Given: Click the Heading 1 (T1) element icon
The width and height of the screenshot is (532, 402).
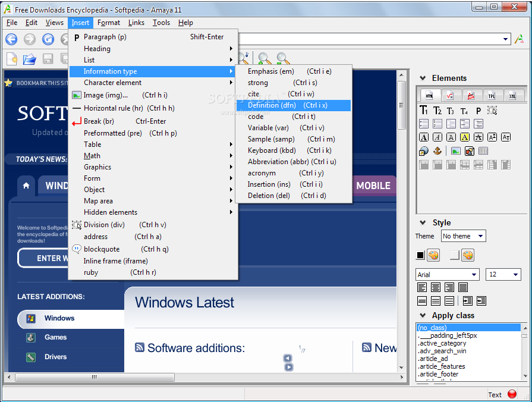Looking at the screenshot, I should [423, 111].
